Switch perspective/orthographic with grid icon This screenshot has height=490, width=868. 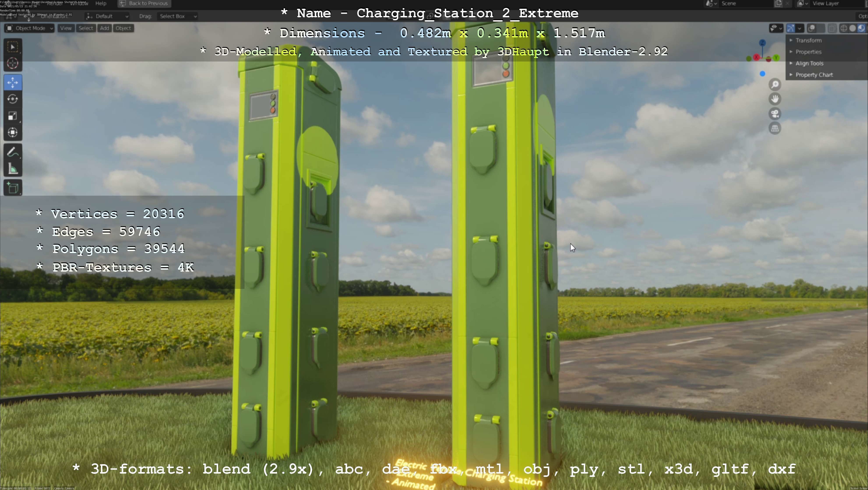point(775,128)
